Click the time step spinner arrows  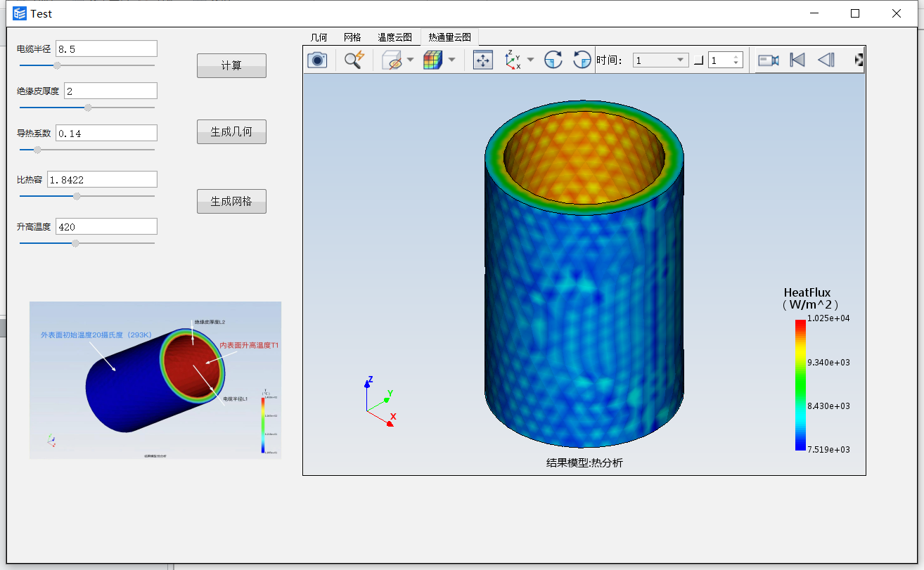coord(736,60)
